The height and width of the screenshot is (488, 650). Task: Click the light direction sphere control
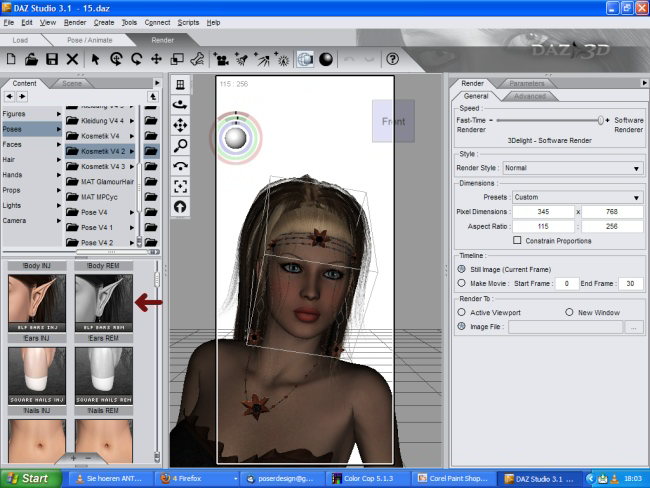[x=235, y=138]
